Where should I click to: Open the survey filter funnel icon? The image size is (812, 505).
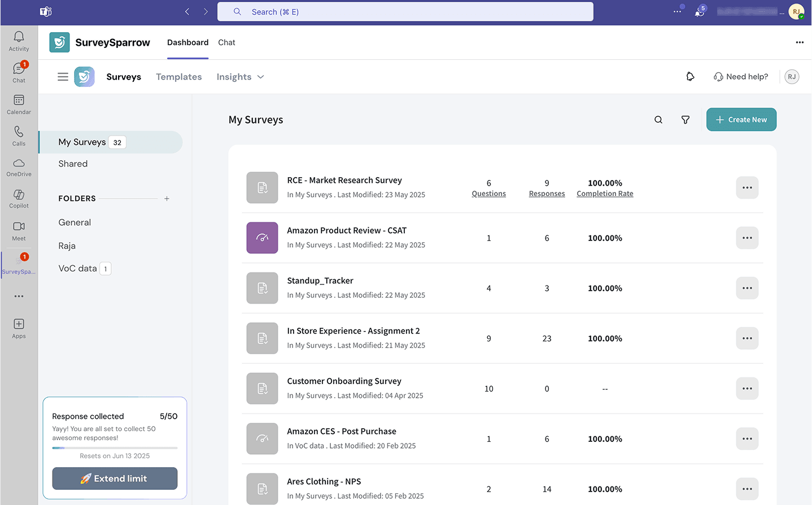[685, 120]
